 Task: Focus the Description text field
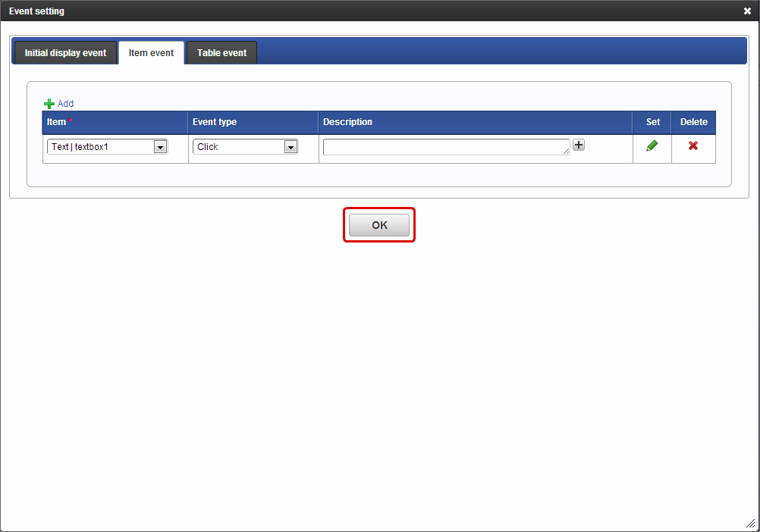pyautogui.click(x=447, y=147)
